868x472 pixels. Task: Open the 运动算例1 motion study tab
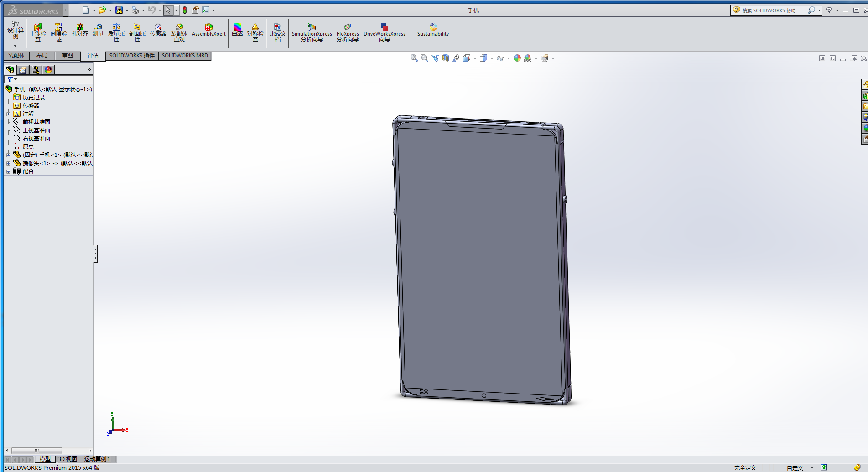(97, 459)
